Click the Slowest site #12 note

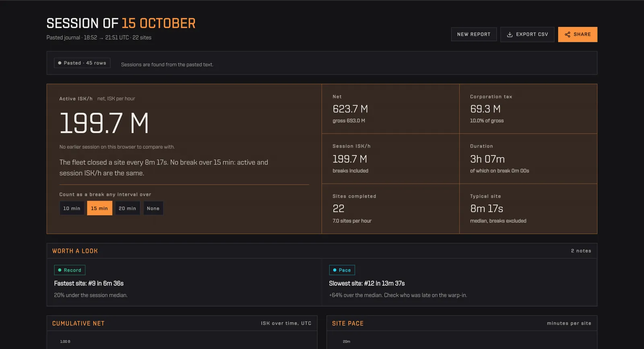coord(367,283)
